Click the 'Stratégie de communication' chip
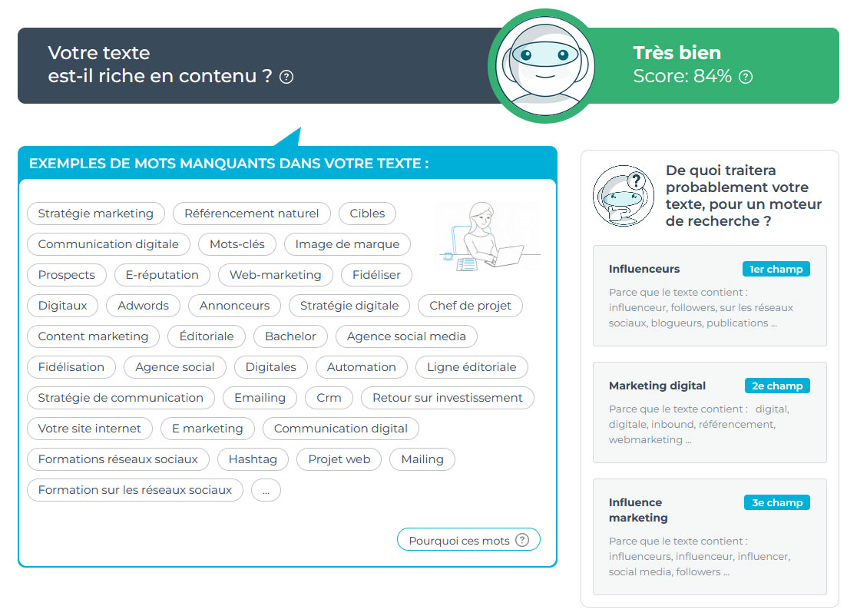This screenshot has height=616, width=857. coord(121,398)
